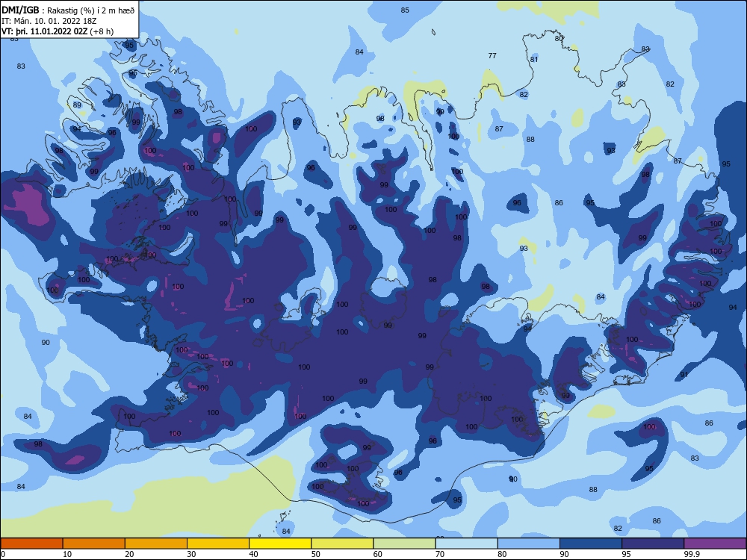Screen dimensions: 747x560
Task: Click the legend scale label '0'
Action: point(2,554)
